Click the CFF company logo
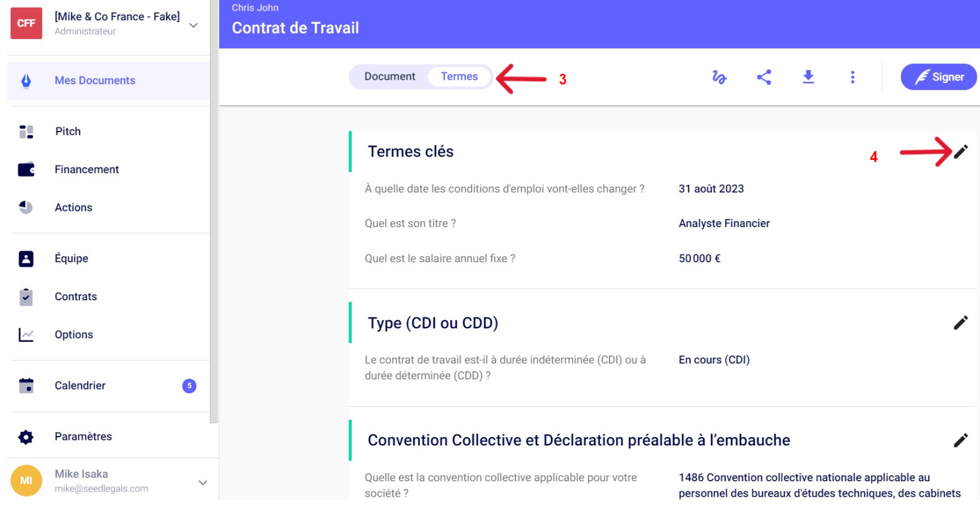The width and height of the screenshot is (980, 505). [x=26, y=23]
